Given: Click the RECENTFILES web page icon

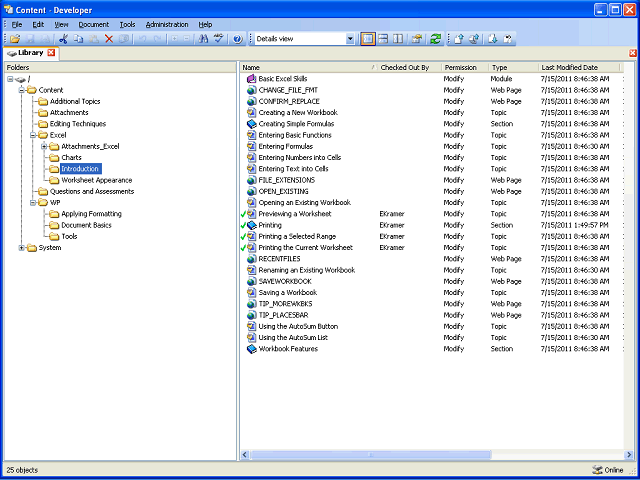Looking at the screenshot, I should [252, 259].
